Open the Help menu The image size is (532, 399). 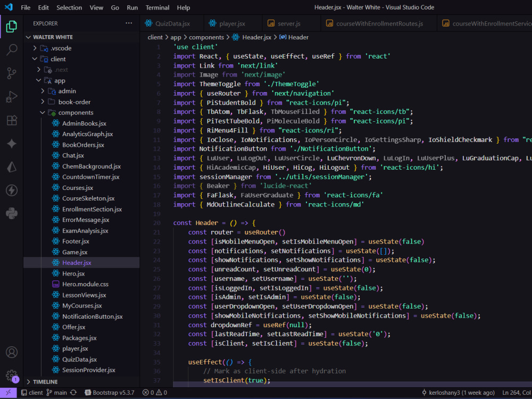coord(184,7)
